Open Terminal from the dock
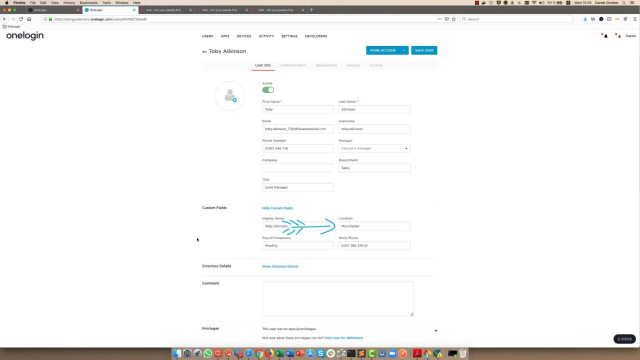The width and height of the screenshot is (640, 360). coord(351,353)
